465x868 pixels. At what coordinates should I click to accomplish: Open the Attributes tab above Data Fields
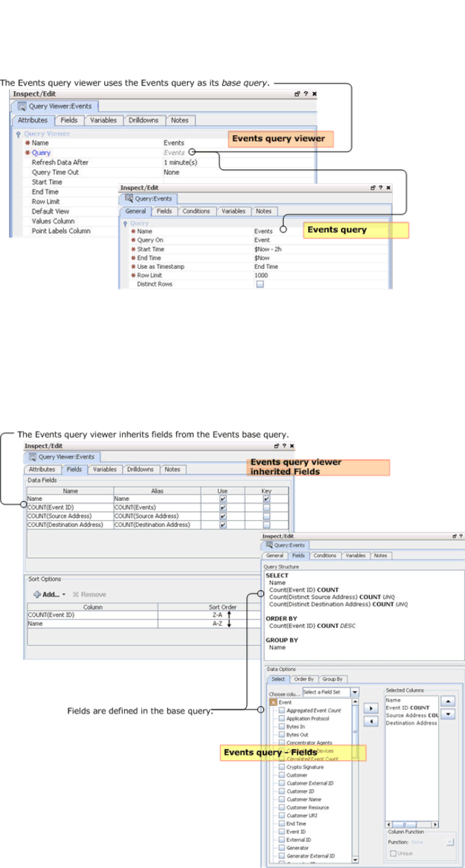pos(42,469)
